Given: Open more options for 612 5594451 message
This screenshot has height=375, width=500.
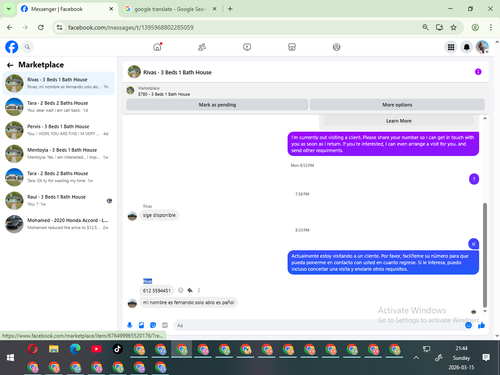Looking at the screenshot, I should coord(199,290).
